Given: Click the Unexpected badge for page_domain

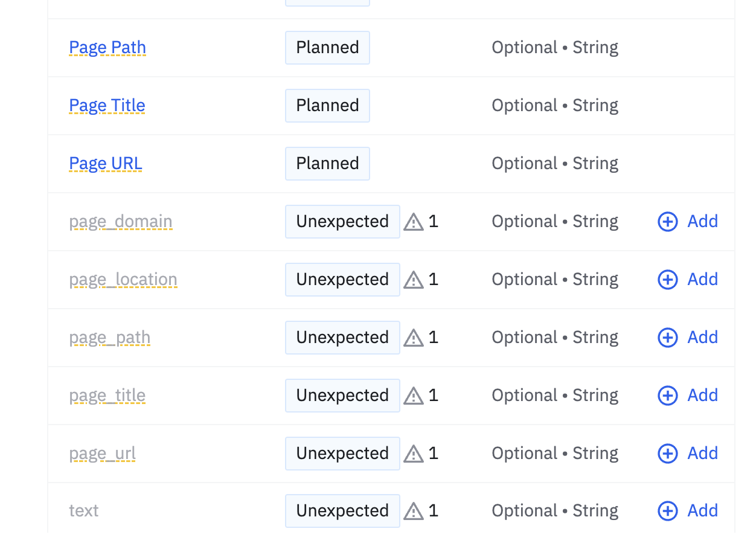Looking at the screenshot, I should coord(342,222).
